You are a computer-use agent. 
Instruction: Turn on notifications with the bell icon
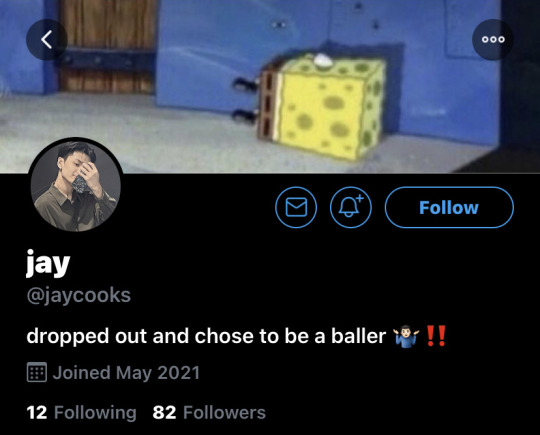[x=351, y=207]
